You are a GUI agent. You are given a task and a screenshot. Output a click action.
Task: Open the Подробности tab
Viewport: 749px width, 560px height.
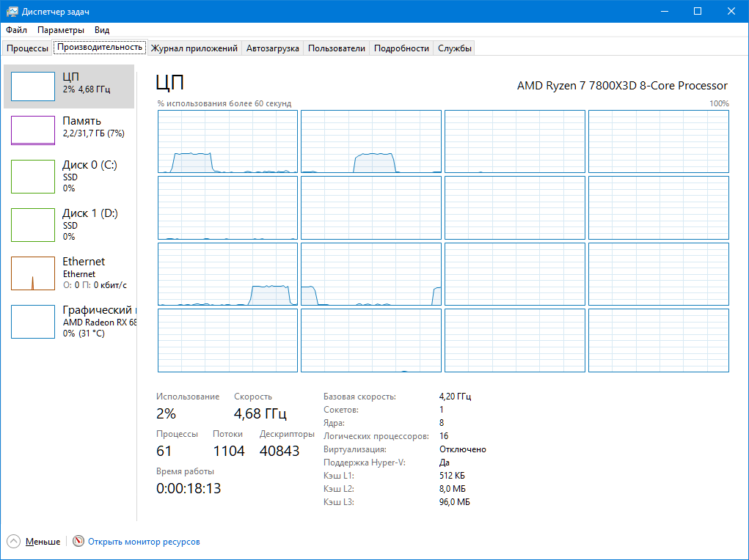click(x=401, y=48)
